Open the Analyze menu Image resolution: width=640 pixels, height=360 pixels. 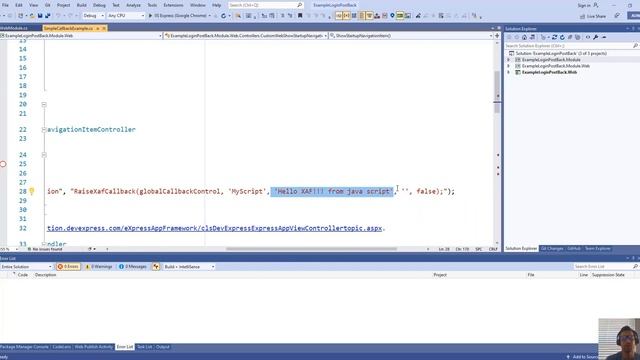pos(133,5)
